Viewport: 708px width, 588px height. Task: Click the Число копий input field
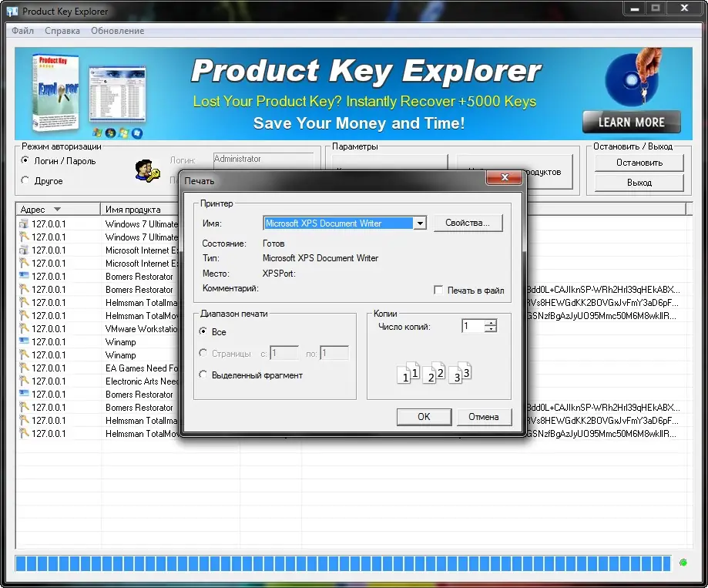[473, 326]
